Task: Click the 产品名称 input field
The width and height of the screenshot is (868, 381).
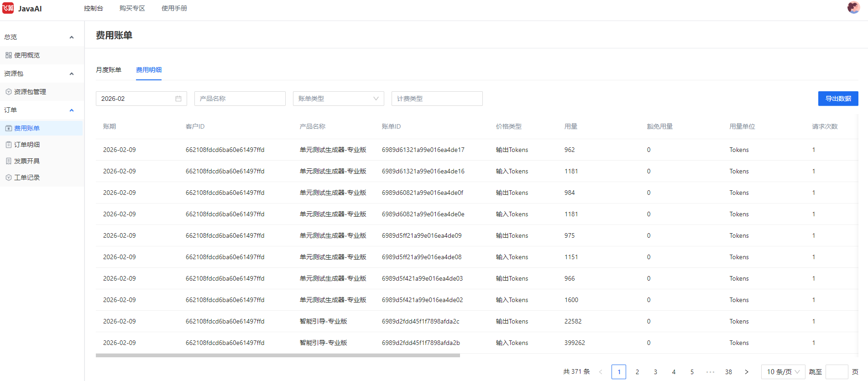Action: 240,99
